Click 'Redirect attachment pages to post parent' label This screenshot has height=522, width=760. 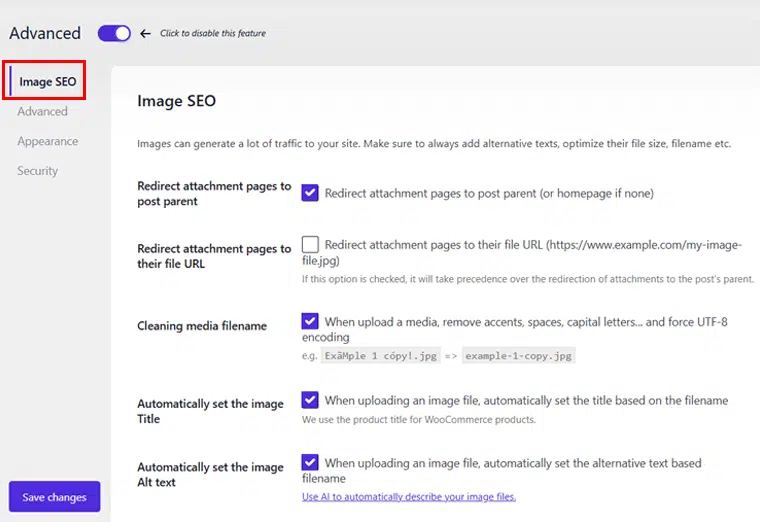(x=214, y=193)
